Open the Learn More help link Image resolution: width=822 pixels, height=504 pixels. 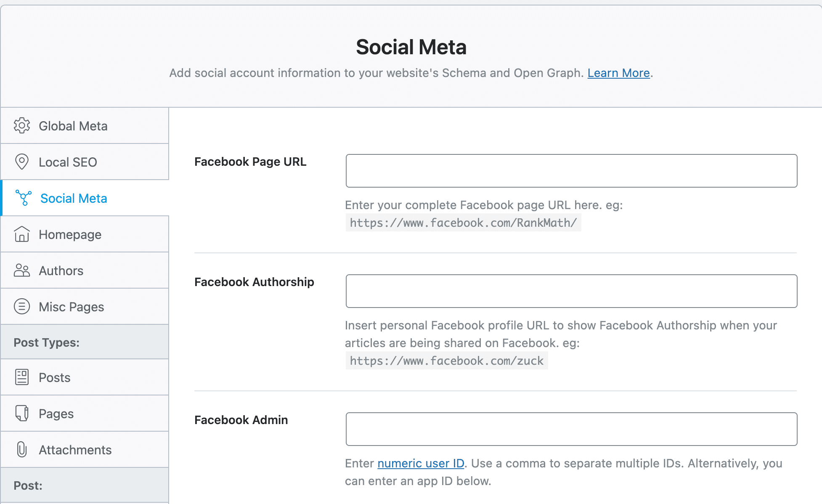tap(618, 72)
